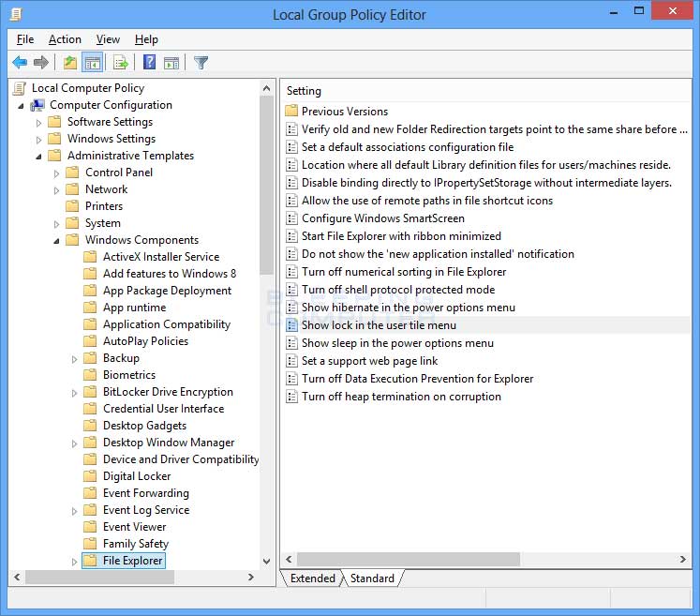The height and width of the screenshot is (616, 700).
Task: Click the Computer Configuration computer icon
Action: [37, 105]
